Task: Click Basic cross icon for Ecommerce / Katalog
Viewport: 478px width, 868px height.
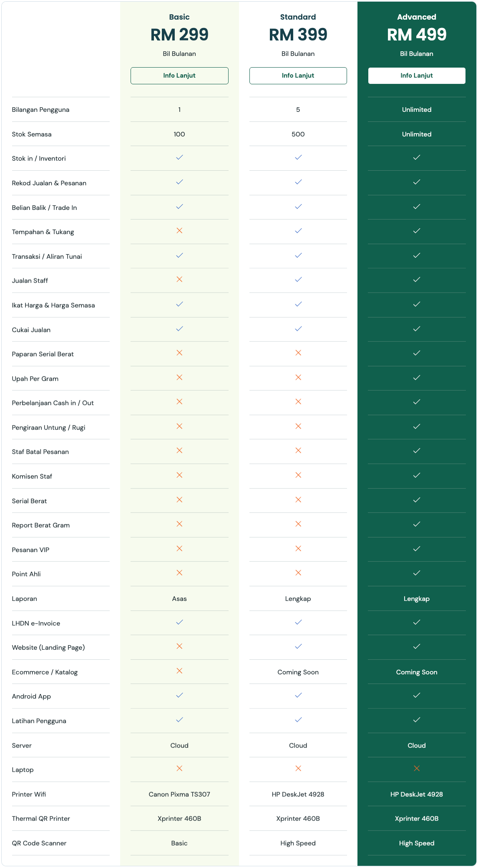Action: point(179,671)
